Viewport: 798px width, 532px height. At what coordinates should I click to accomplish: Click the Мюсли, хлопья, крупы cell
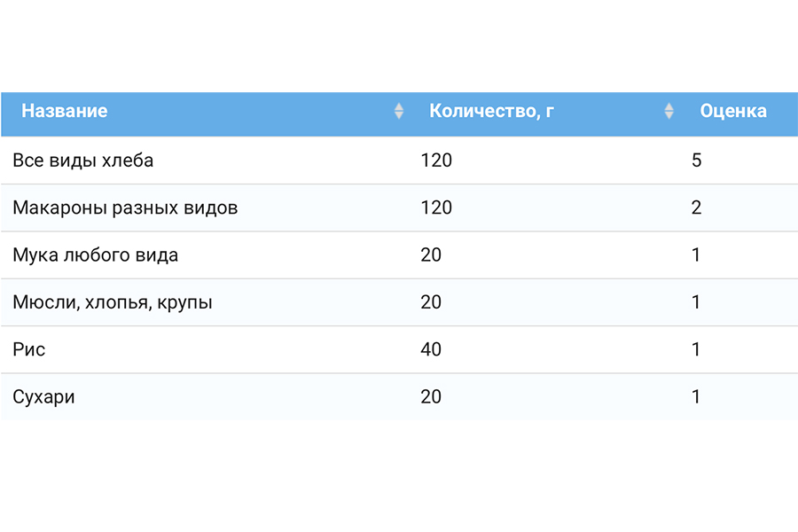tap(113, 302)
